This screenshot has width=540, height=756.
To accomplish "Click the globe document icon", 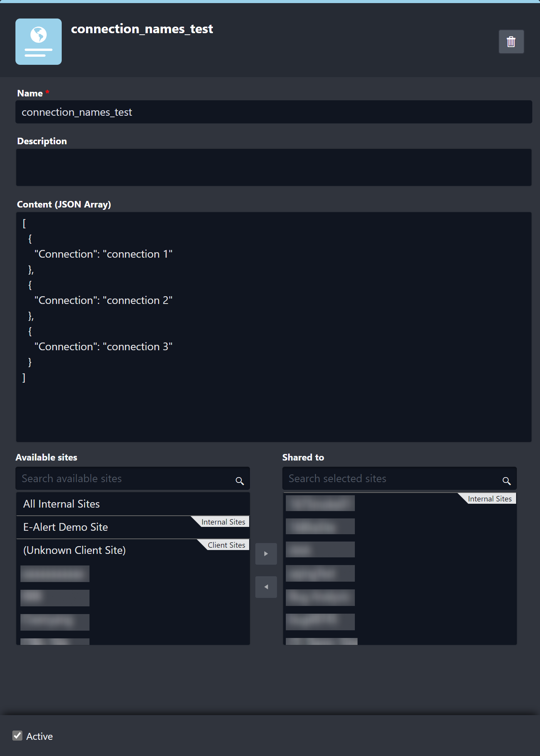I will point(39,42).
